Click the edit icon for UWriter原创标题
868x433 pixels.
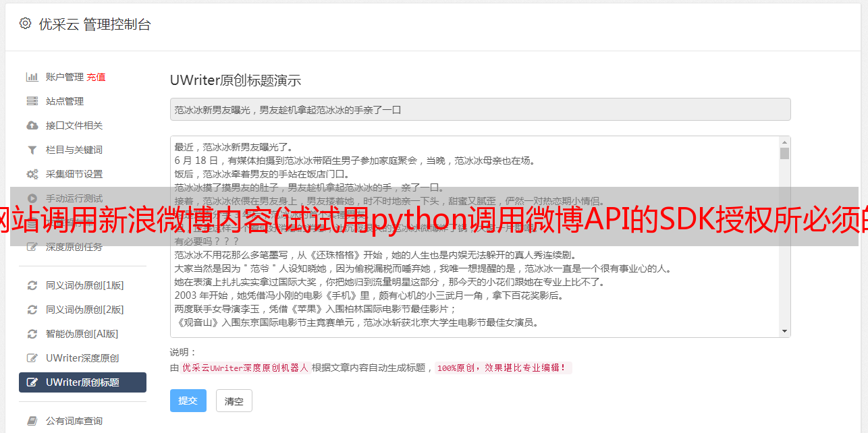pyautogui.click(x=32, y=382)
